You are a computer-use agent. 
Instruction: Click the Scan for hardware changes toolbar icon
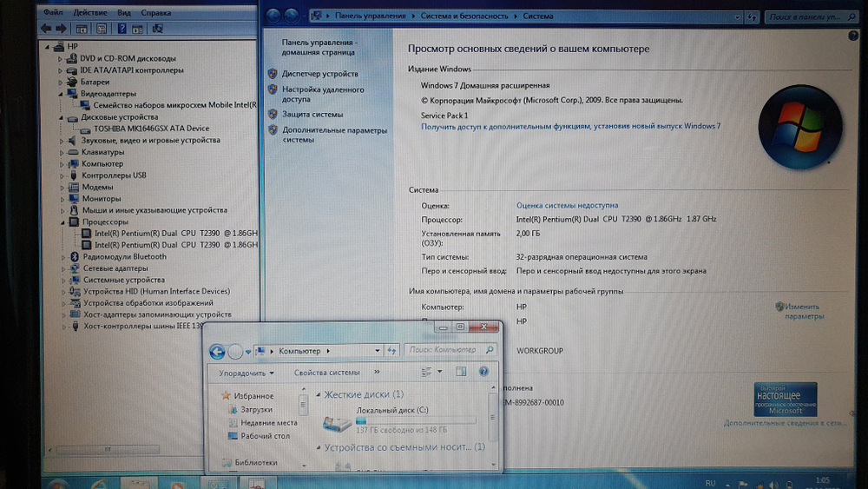coord(158,29)
